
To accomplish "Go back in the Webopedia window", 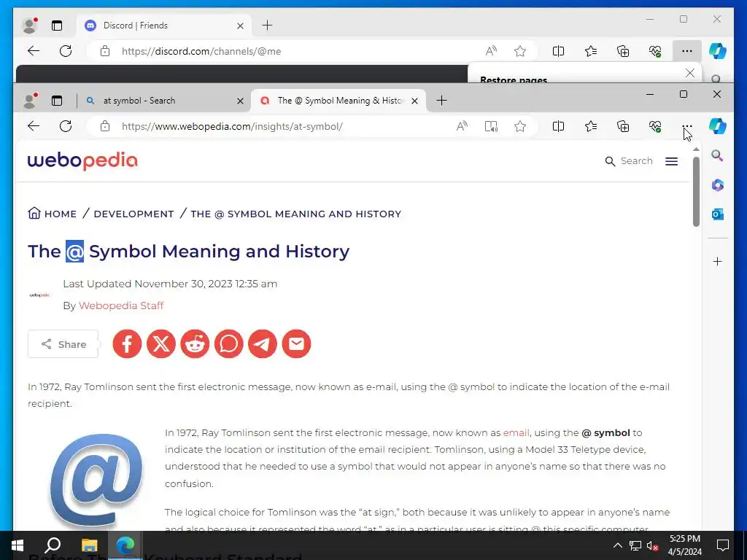I will tap(34, 126).
